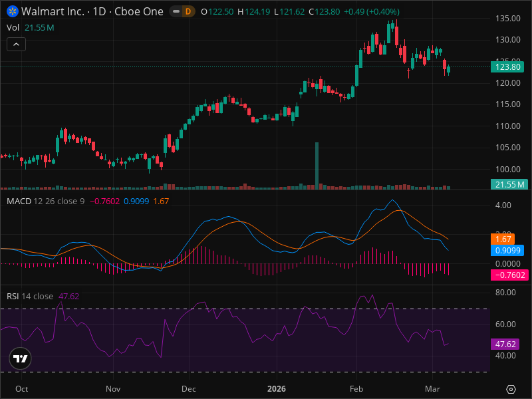Click the high value H124.19 in header
The image size is (532, 399).
[x=254, y=12]
